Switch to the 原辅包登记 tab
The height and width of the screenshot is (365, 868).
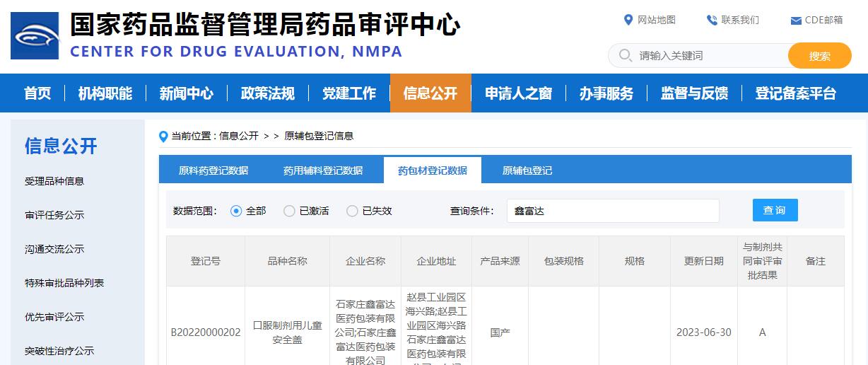(527, 170)
